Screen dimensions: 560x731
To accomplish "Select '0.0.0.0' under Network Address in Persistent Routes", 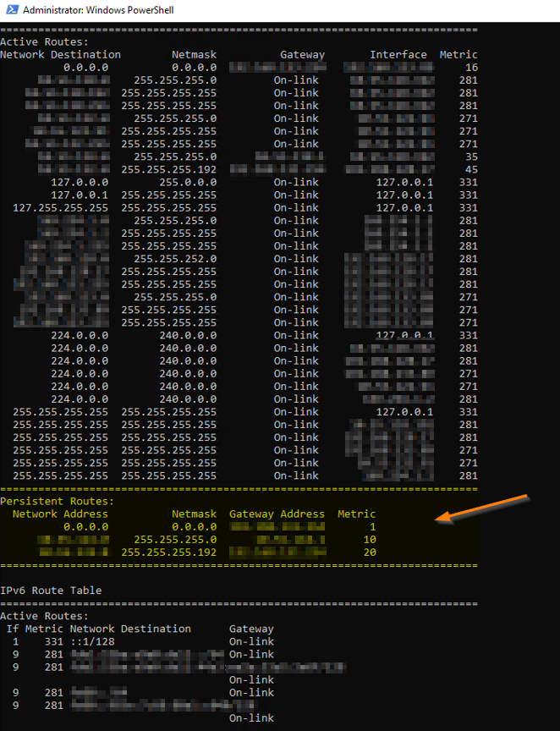I will 85,527.
